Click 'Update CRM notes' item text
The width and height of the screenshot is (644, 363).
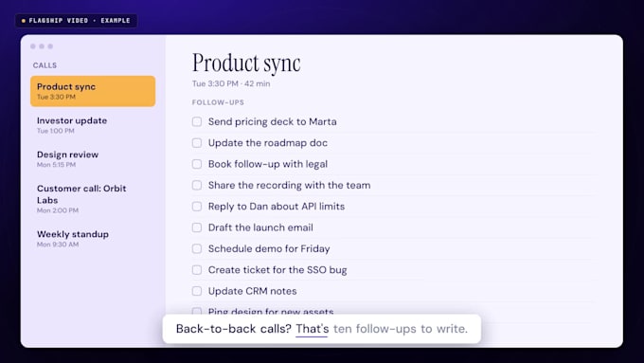[252, 291]
